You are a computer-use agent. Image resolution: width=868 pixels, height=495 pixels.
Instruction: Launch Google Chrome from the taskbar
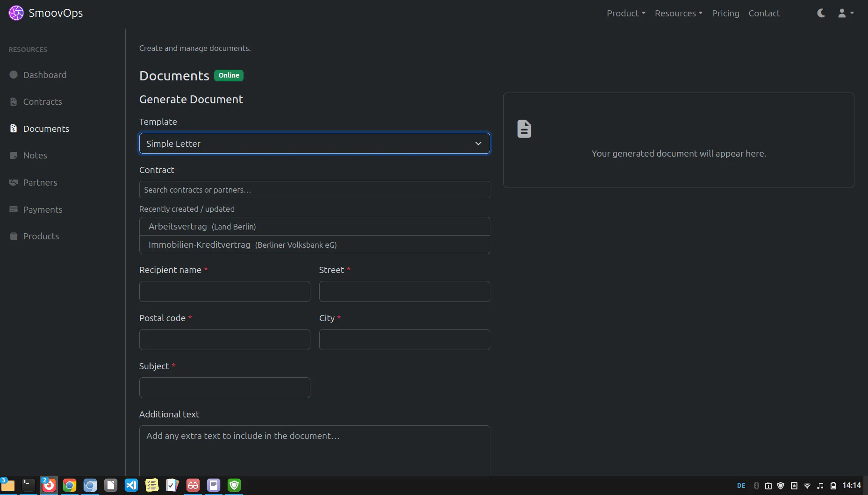click(70, 486)
